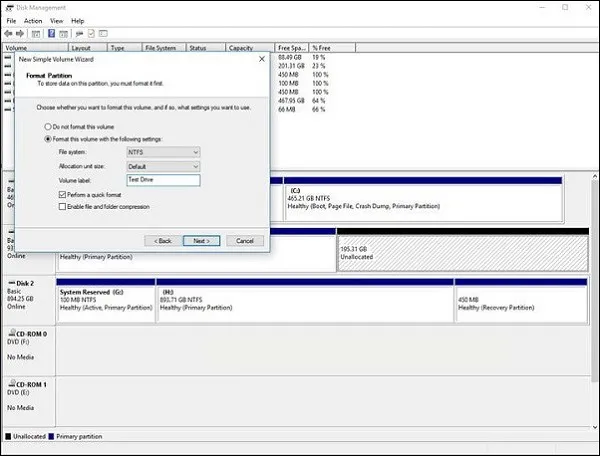Sort by the File System column header
The height and width of the screenshot is (456, 600).
pos(164,48)
